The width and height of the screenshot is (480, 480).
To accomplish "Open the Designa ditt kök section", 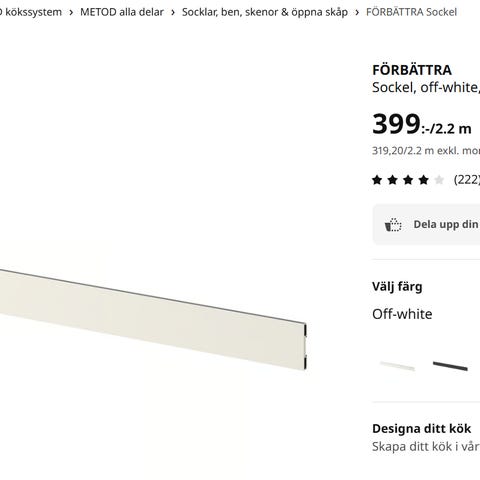I will pyautogui.click(x=422, y=429).
